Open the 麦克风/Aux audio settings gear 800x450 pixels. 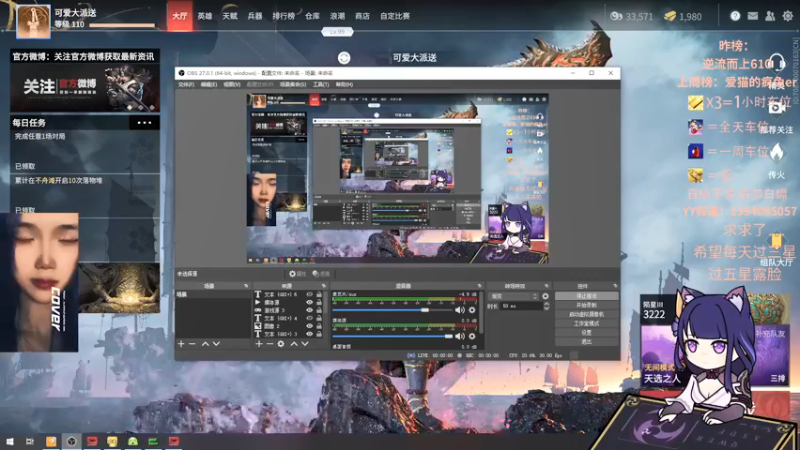[472, 310]
